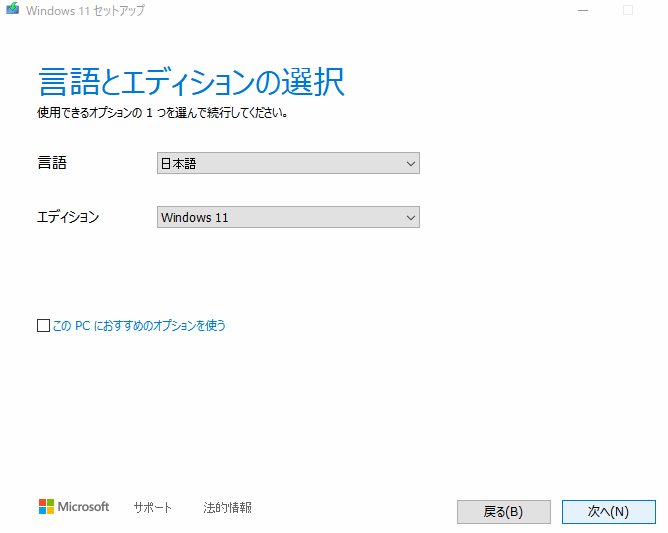Enable 'この PC におすすめのオプションを使う' checkbox
The image size is (668, 533).
coord(43,326)
